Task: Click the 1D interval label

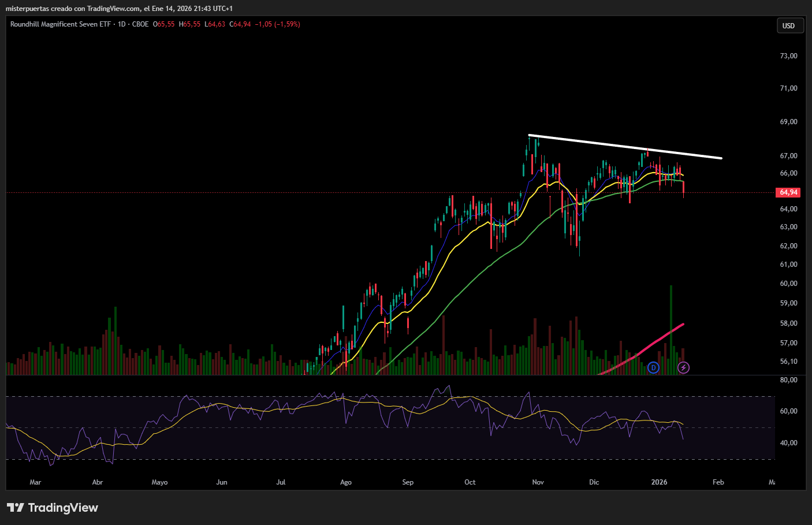Action: 121,24
